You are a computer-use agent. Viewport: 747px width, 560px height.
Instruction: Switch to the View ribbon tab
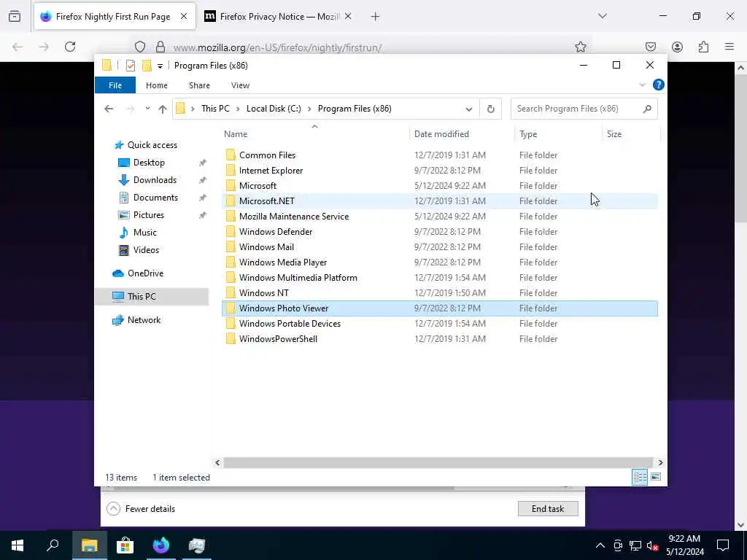coord(240,85)
